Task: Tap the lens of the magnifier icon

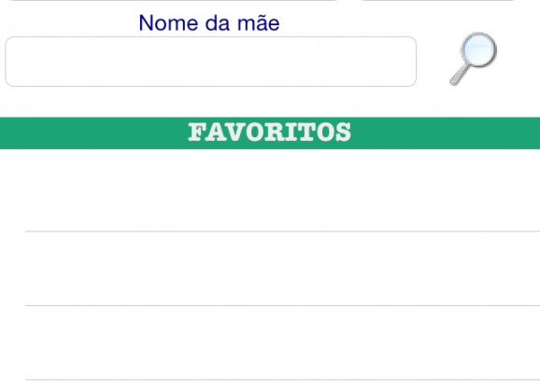Action: [x=478, y=49]
